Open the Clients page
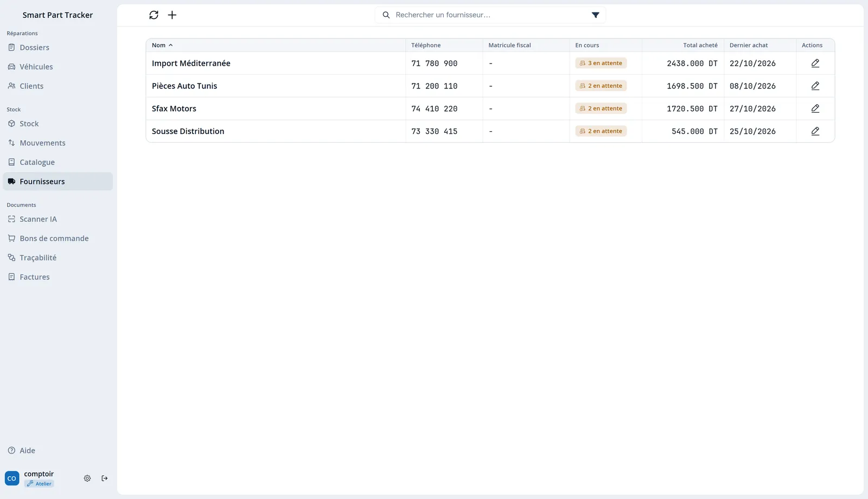Screen dimensions: 868x499 pos(58,86)
